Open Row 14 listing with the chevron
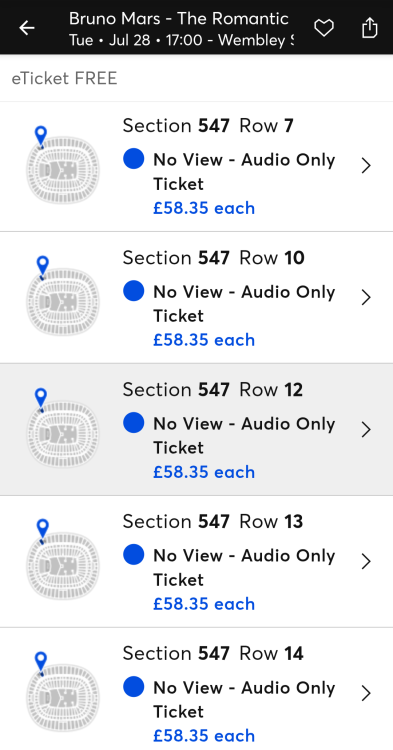 (x=366, y=693)
